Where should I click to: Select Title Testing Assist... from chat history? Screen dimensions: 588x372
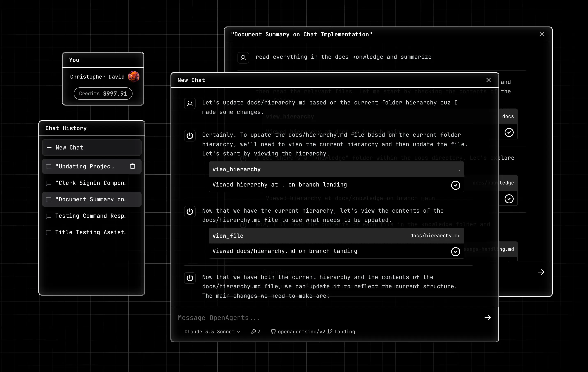click(x=92, y=232)
